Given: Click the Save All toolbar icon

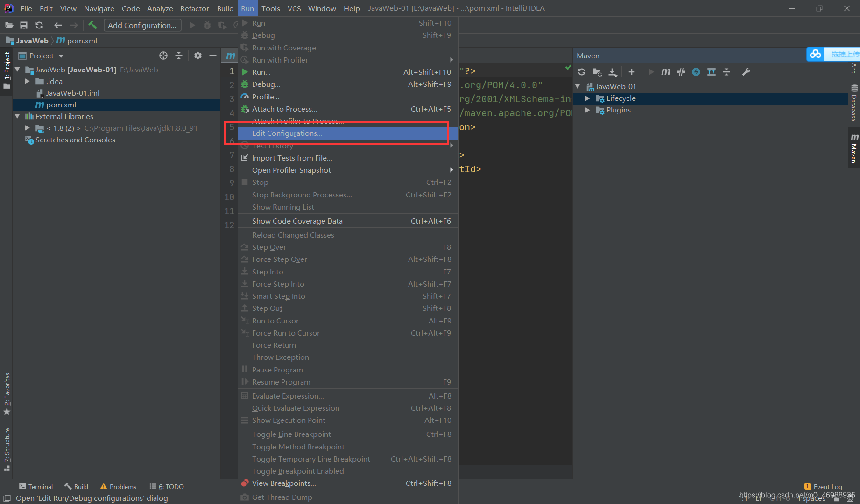Looking at the screenshot, I should point(24,25).
